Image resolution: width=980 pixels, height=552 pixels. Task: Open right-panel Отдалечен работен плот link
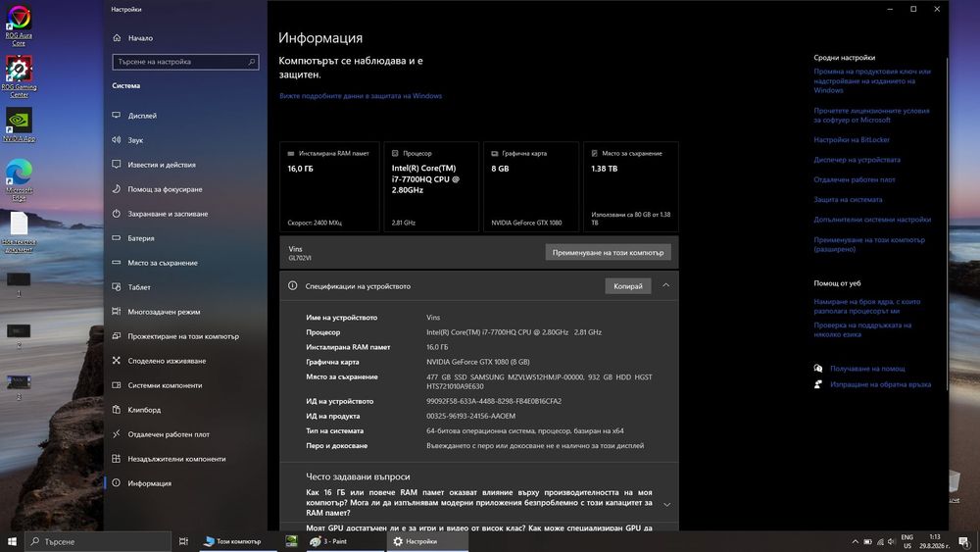(855, 180)
